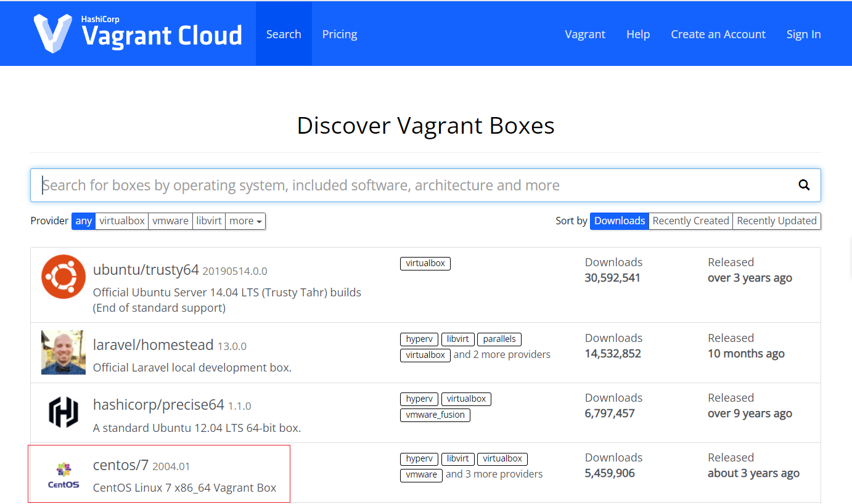Sort boxes by Recently Created

[x=690, y=221]
